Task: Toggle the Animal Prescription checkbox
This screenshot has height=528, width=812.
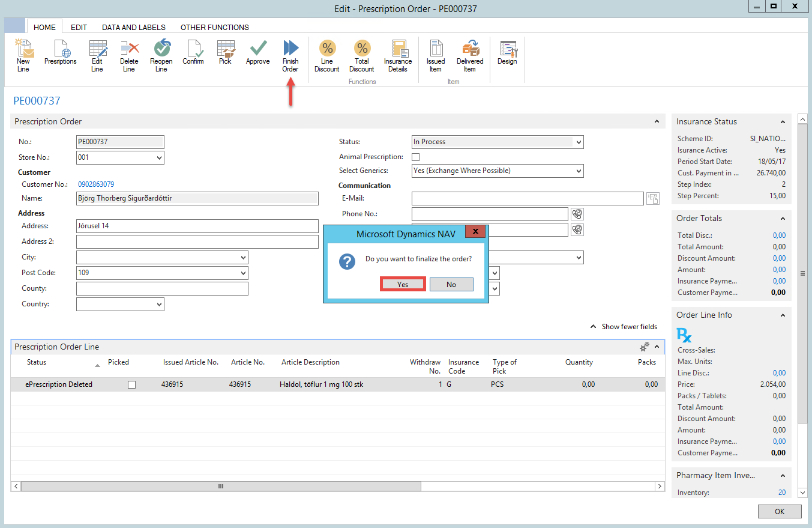Action: click(415, 157)
